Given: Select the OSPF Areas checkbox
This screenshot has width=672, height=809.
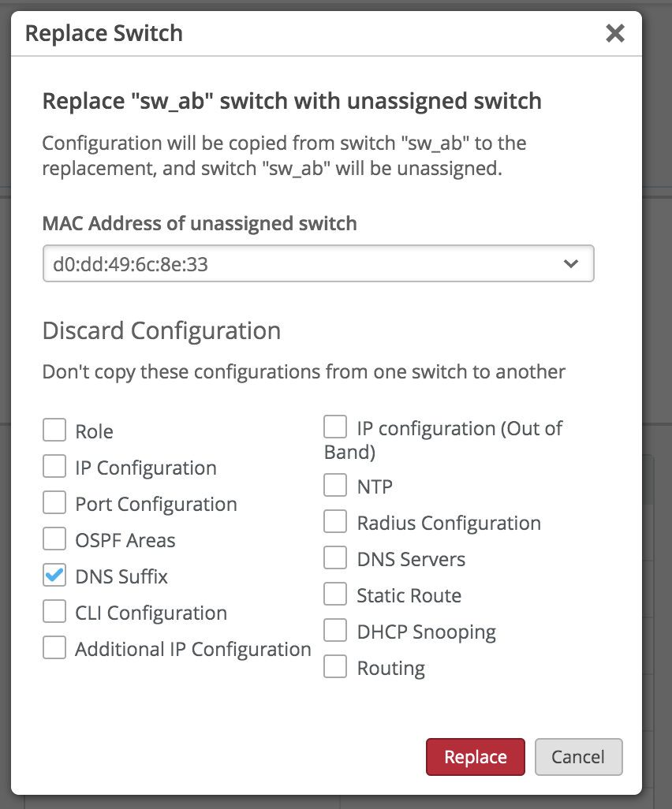Looking at the screenshot, I should (x=54, y=539).
